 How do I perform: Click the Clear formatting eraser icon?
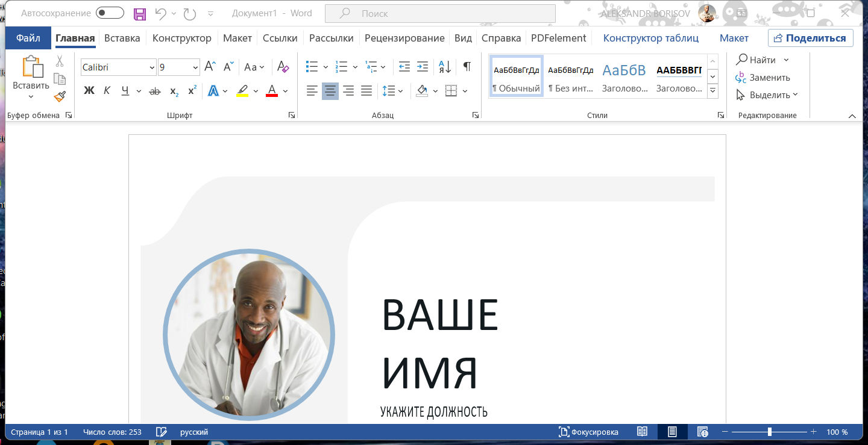click(283, 67)
